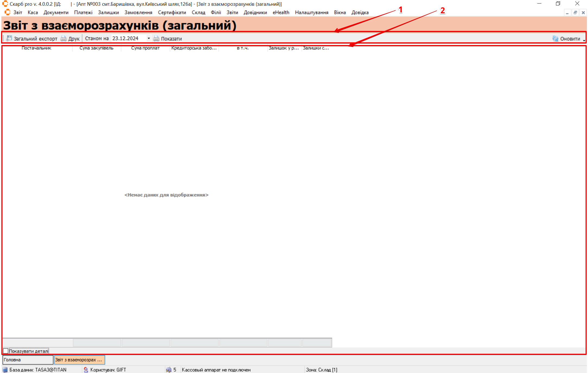The image size is (588, 373).
Task: Click the Показати printer icon
Action: [x=156, y=39]
